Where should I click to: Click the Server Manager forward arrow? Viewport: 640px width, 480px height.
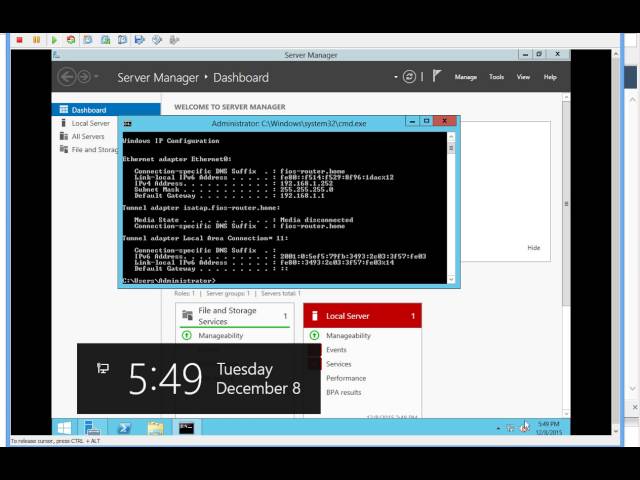click(x=84, y=77)
